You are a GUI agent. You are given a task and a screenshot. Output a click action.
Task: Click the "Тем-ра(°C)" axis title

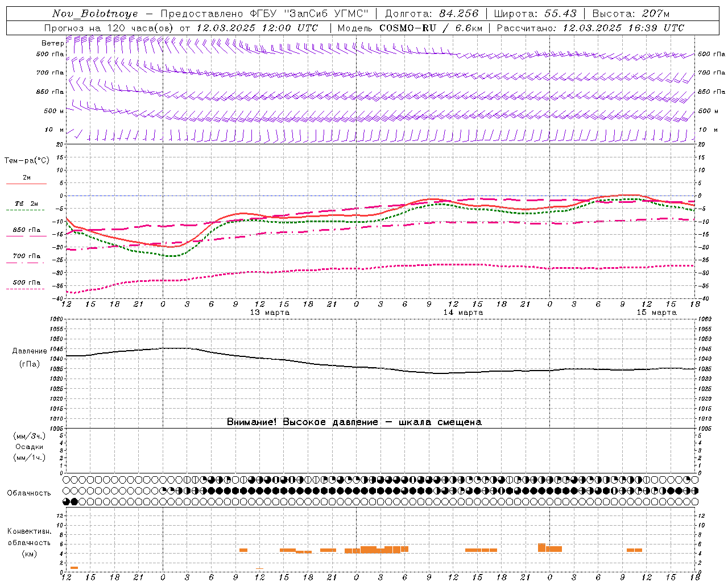[x=27, y=160]
